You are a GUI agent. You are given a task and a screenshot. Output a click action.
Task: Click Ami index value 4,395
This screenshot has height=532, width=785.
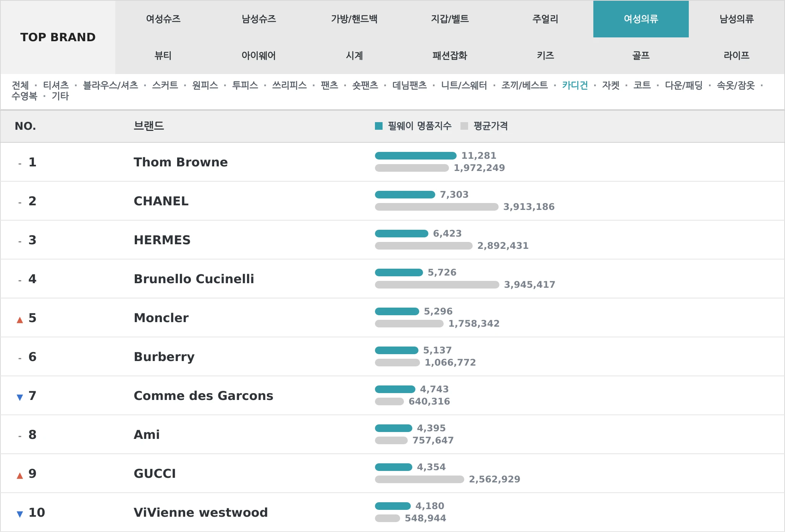(431, 428)
